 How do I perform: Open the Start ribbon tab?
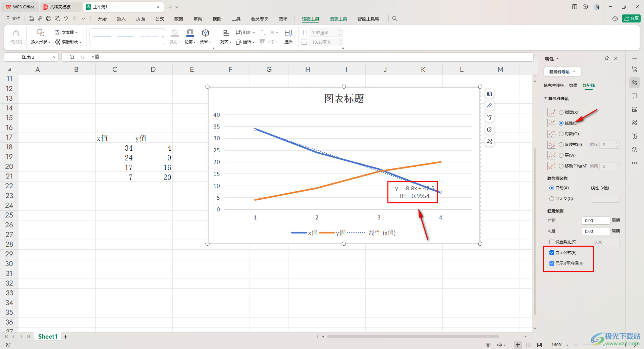click(x=102, y=19)
